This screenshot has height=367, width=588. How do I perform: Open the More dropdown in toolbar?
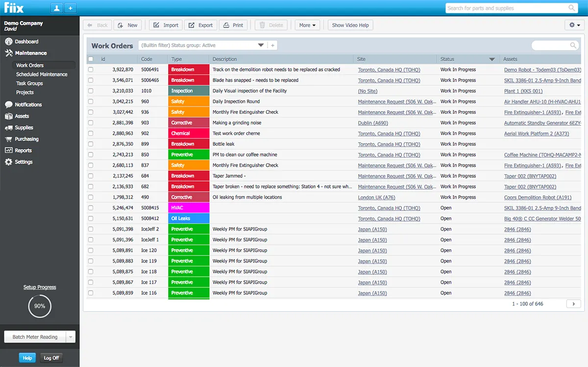pos(308,26)
